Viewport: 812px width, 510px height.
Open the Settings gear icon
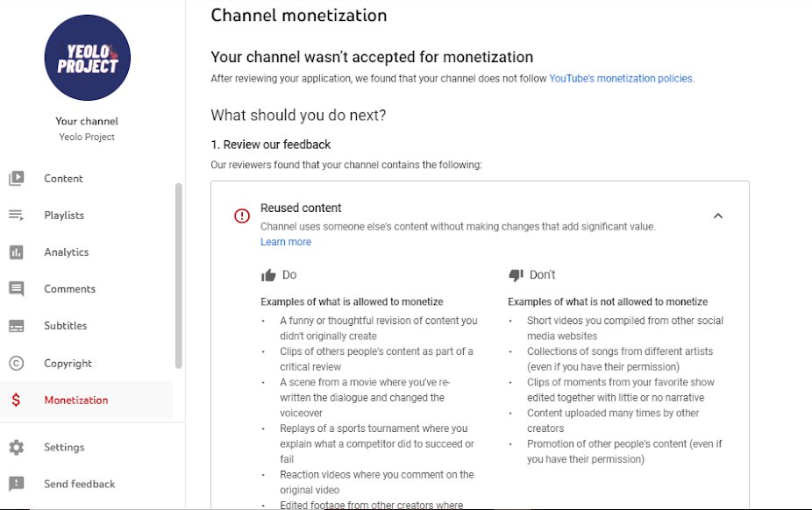pos(16,448)
